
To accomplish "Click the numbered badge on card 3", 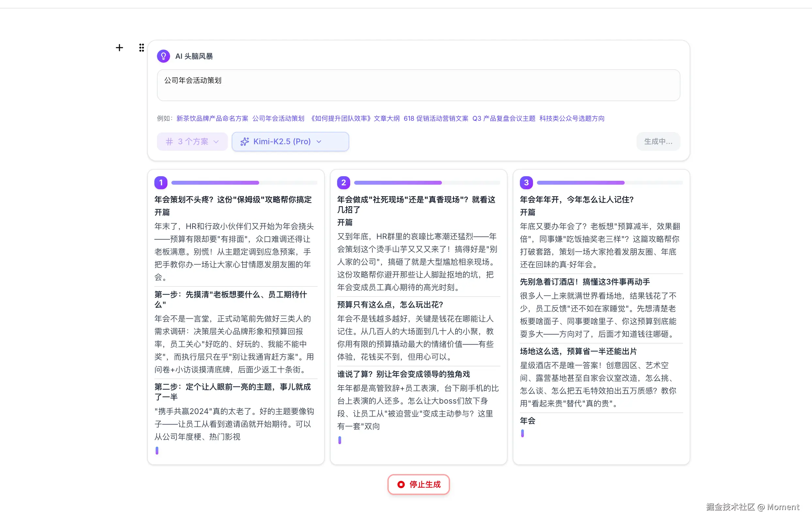I will pyautogui.click(x=526, y=183).
